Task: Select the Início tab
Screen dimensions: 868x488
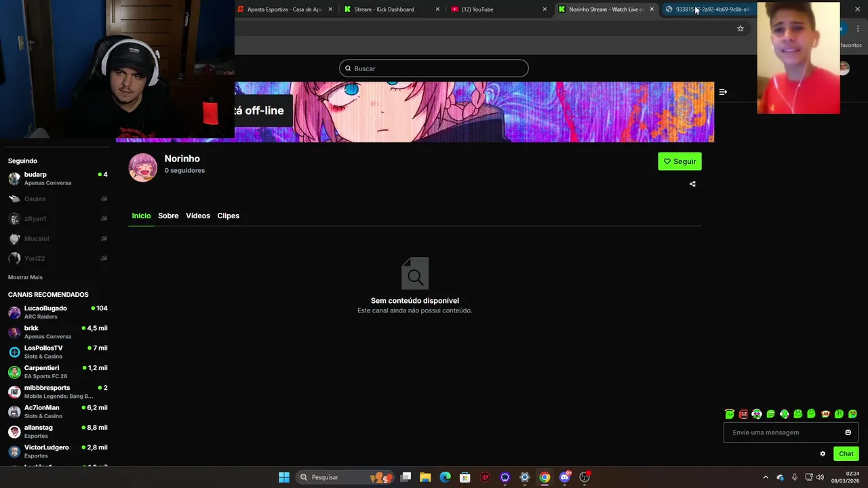Action: [x=141, y=216]
